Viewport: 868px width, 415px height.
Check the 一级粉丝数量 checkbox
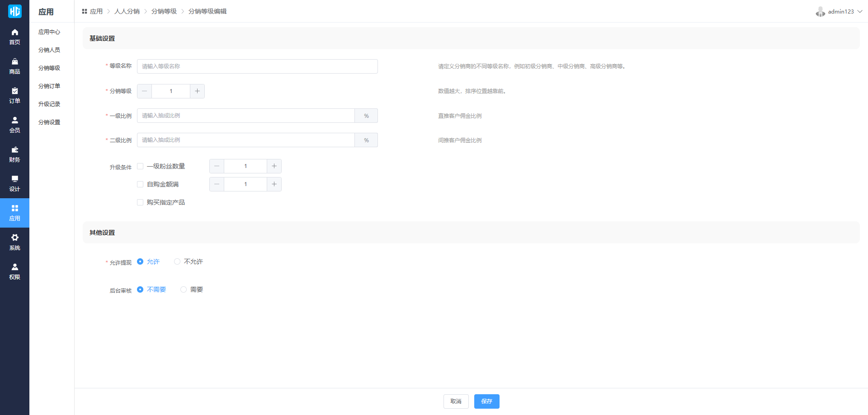pos(140,166)
